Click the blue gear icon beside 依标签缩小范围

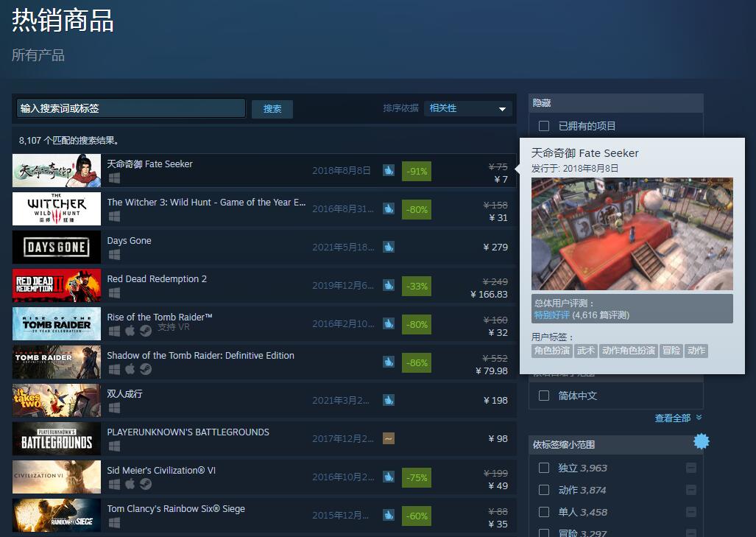(x=701, y=441)
